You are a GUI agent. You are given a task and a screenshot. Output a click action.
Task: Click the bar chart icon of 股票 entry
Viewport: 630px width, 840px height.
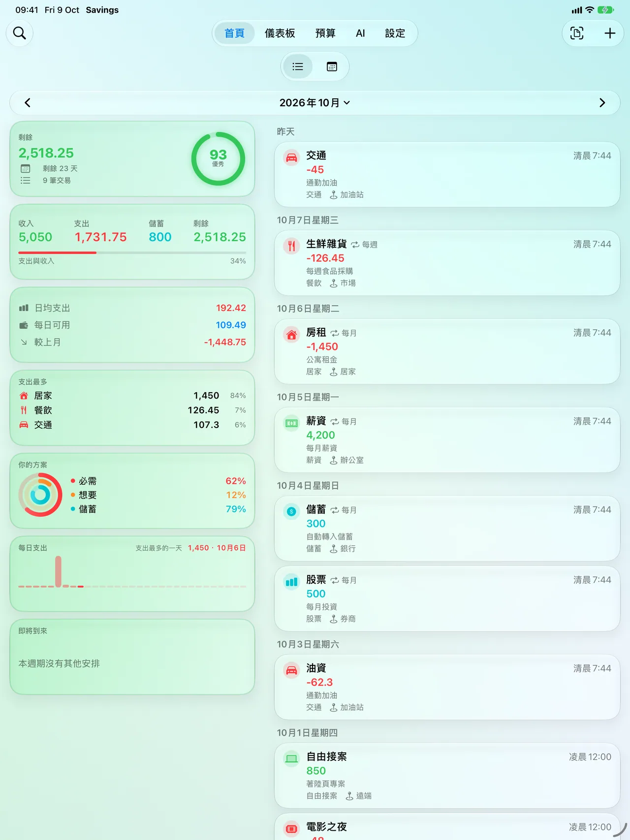point(291,582)
